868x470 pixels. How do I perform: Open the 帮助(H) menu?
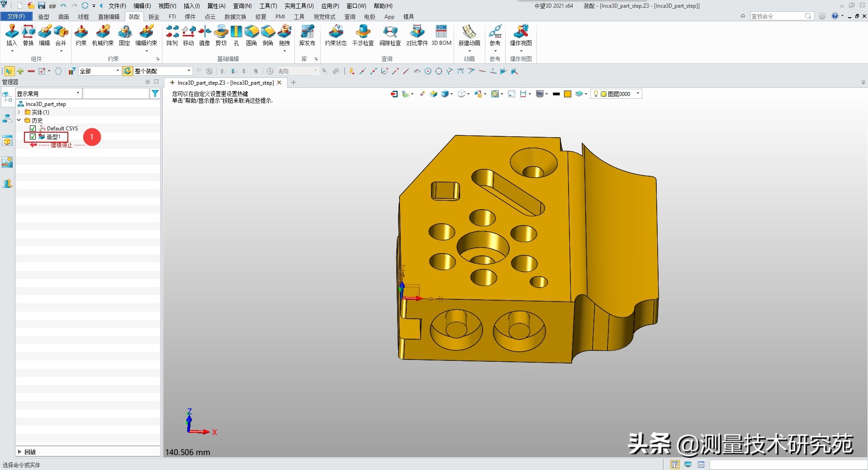click(x=383, y=6)
